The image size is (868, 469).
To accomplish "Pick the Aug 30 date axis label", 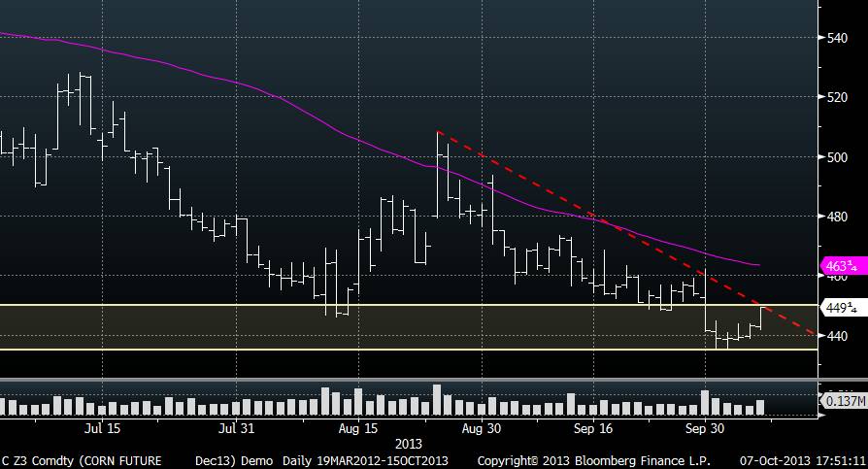I will pyautogui.click(x=482, y=427).
